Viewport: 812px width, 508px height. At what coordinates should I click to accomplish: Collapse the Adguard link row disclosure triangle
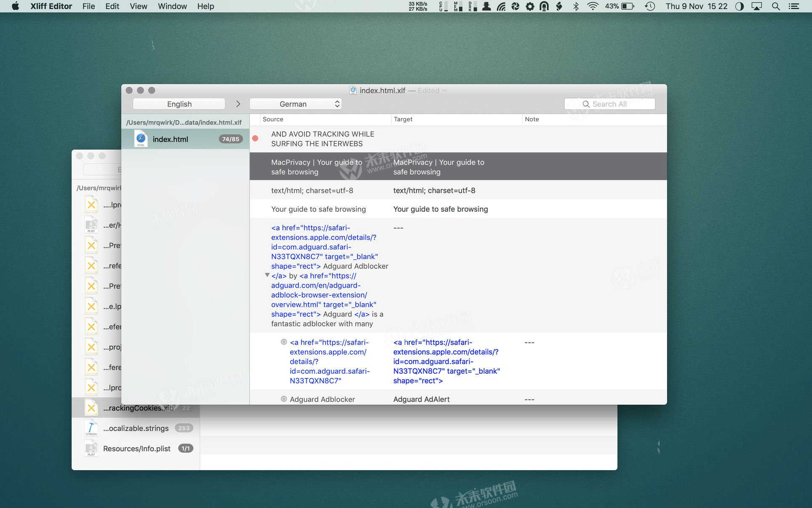click(267, 275)
